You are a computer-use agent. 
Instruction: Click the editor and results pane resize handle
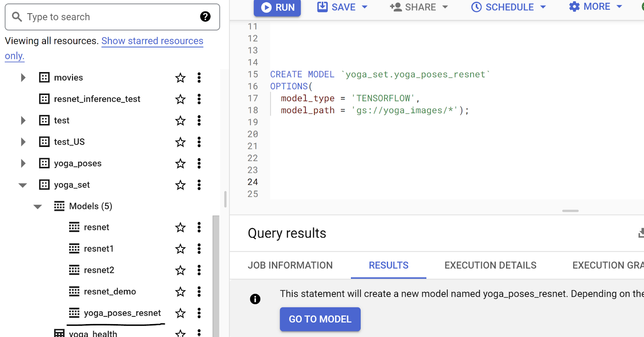point(570,211)
